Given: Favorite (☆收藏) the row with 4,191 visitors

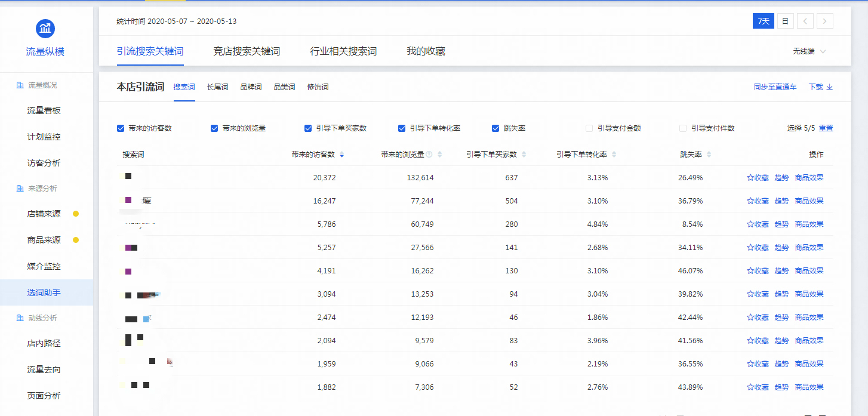Looking at the screenshot, I should tap(758, 271).
